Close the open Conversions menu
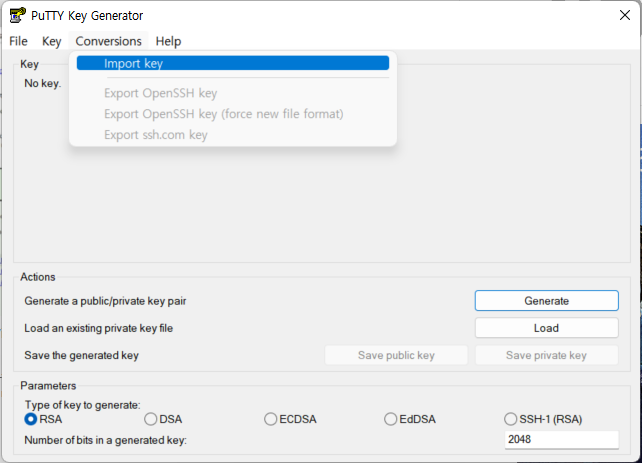This screenshot has height=463, width=642. 109,41
